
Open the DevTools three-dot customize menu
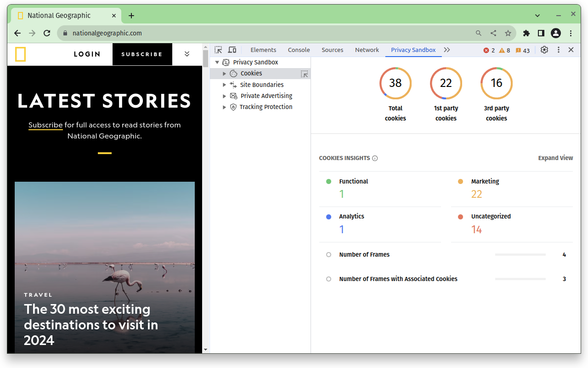pyautogui.click(x=558, y=50)
